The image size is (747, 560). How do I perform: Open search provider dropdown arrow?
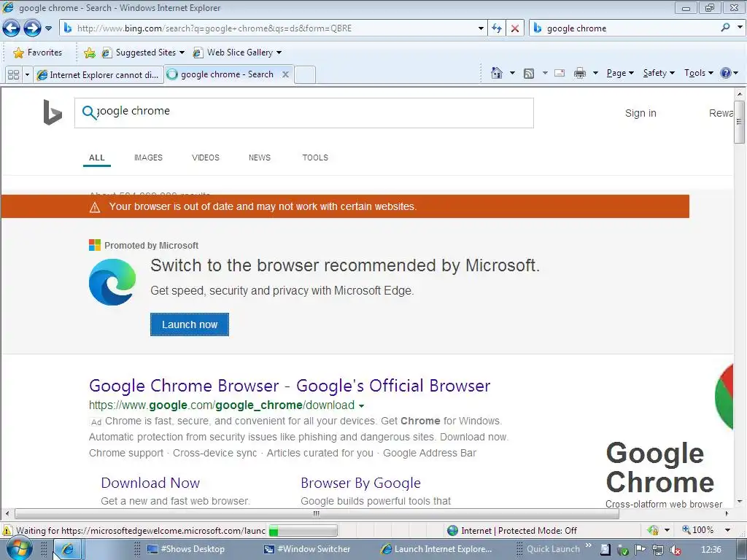[x=740, y=28]
